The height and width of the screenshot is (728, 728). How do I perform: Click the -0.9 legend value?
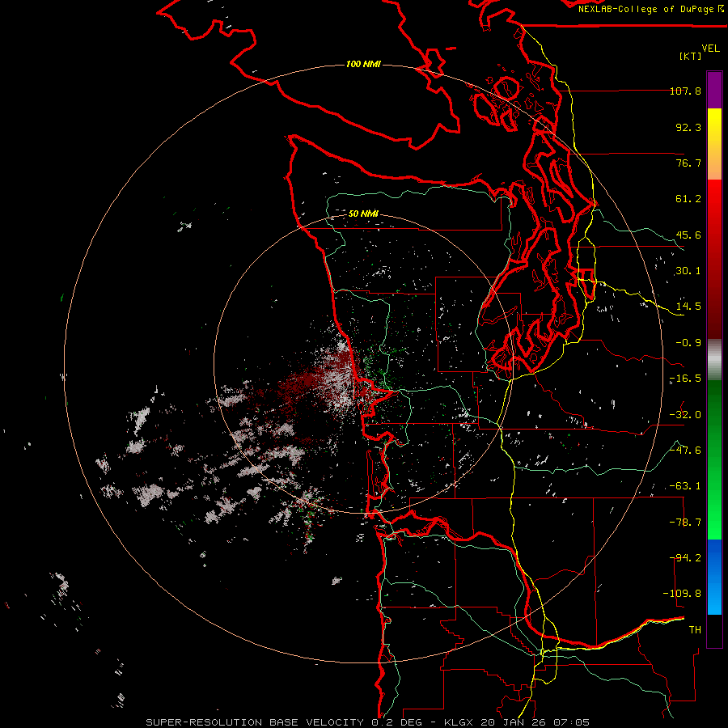click(x=688, y=343)
